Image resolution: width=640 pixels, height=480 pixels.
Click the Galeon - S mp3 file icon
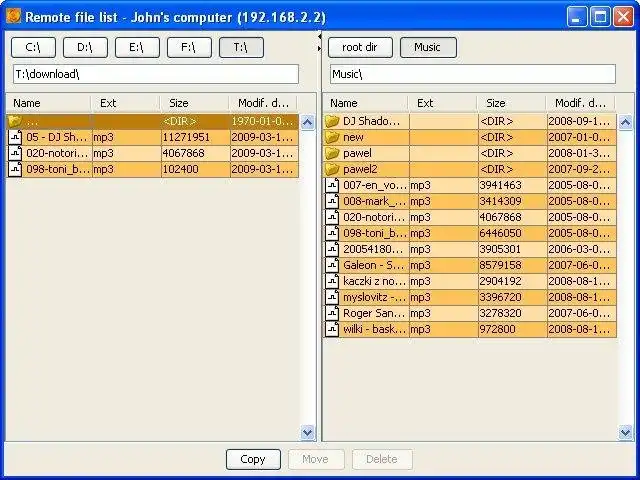[332, 265]
